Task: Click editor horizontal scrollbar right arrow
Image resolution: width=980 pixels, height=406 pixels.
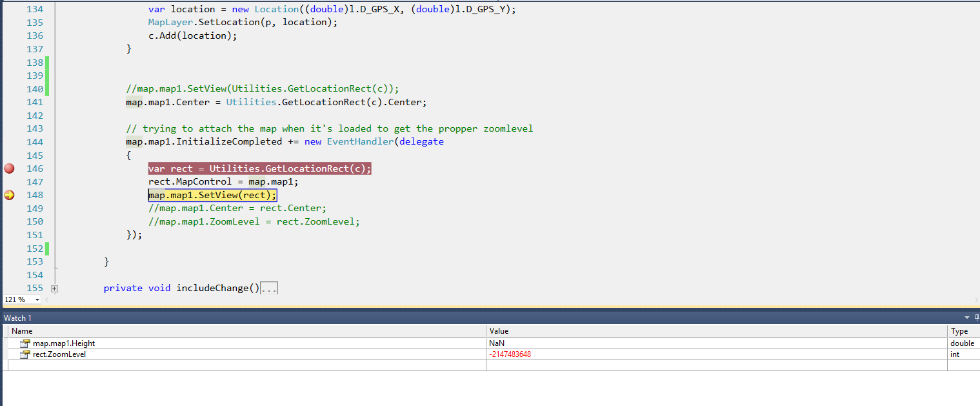Action: pyautogui.click(x=976, y=299)
